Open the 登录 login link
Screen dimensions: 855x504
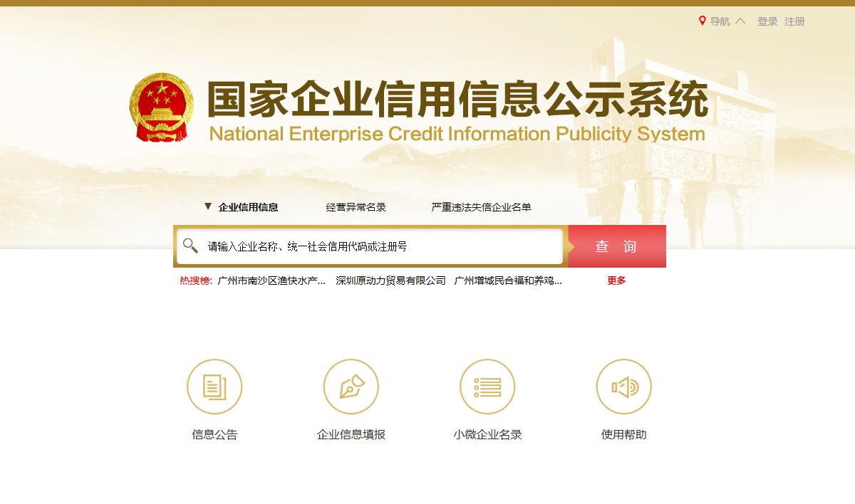[x=767, y=21]
